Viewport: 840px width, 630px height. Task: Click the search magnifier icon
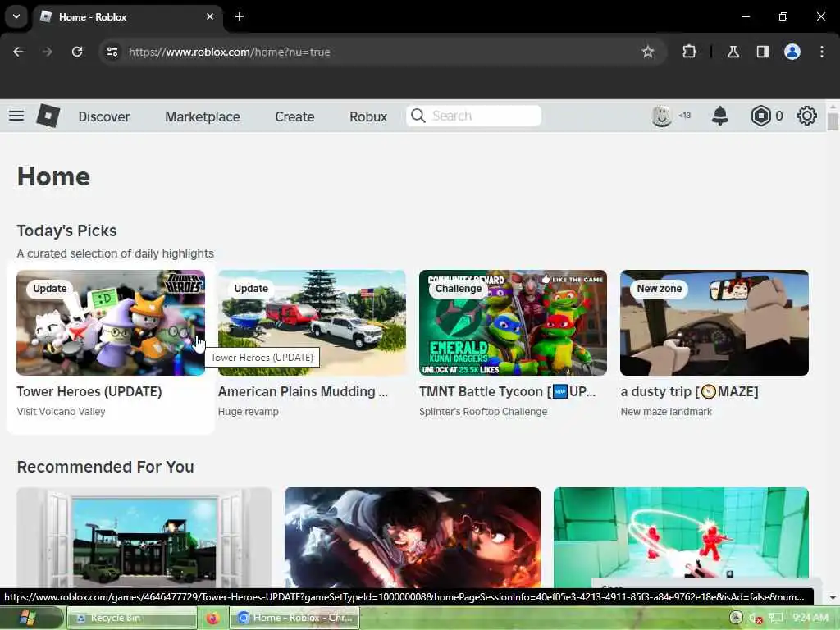418,116
